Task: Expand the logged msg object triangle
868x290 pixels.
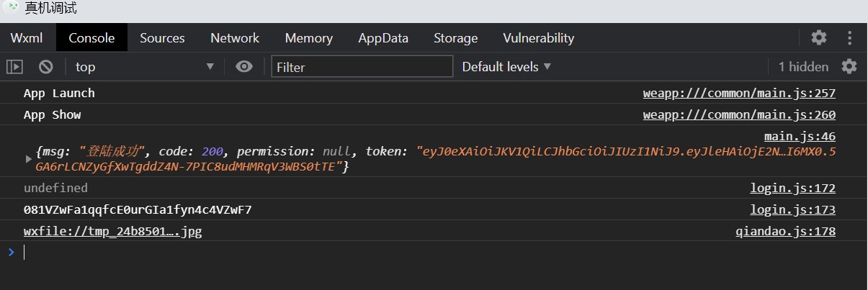Action: tap(29, 157)
